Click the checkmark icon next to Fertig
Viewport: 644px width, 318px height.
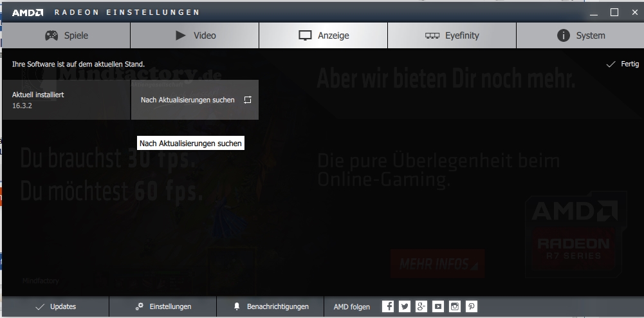click(611, 64)
